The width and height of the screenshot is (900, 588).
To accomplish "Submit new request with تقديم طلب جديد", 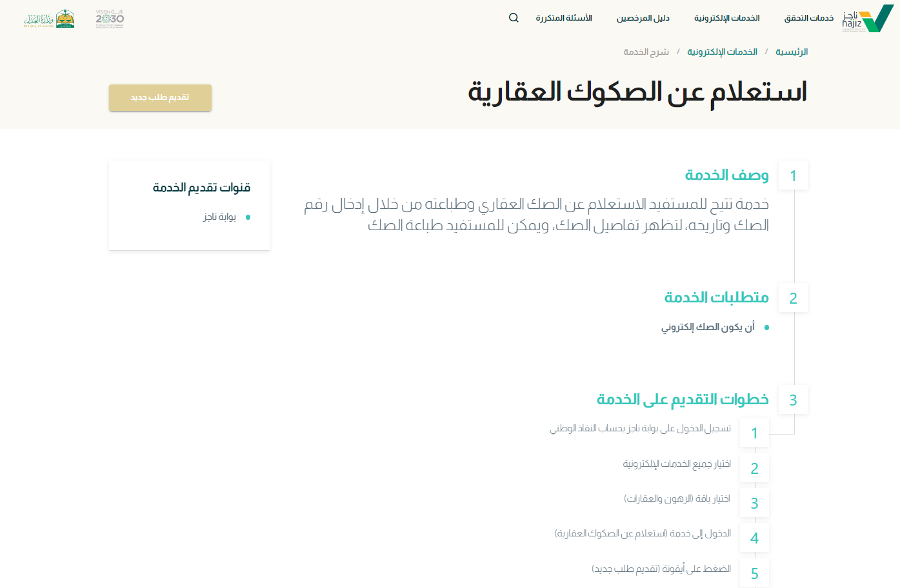I will click(x=160, y=97).
